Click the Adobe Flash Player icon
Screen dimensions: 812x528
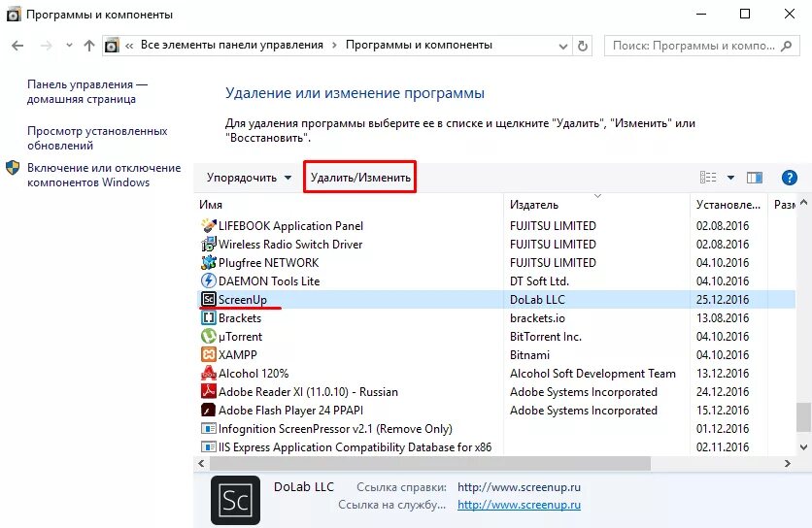[x=208, y=410]
